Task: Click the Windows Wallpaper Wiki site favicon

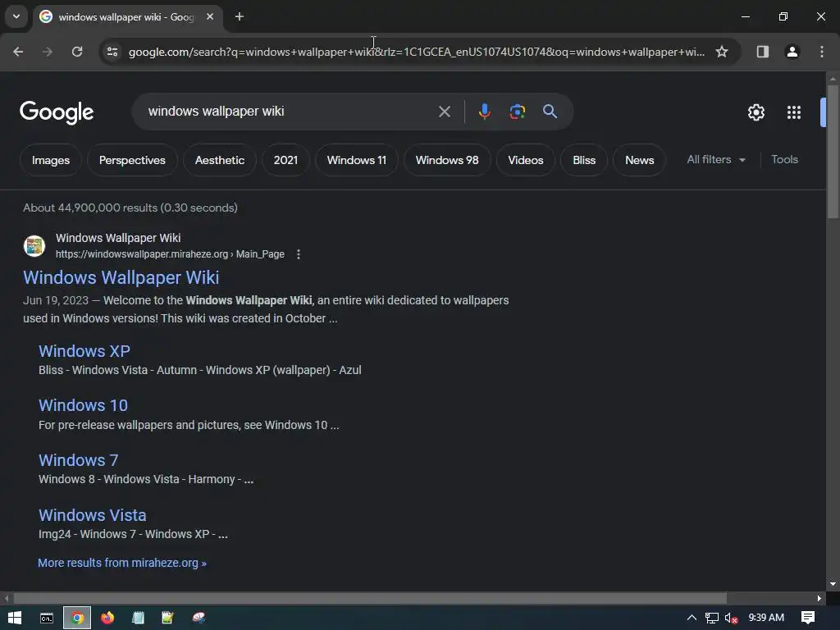Action: tap(34, 246)
